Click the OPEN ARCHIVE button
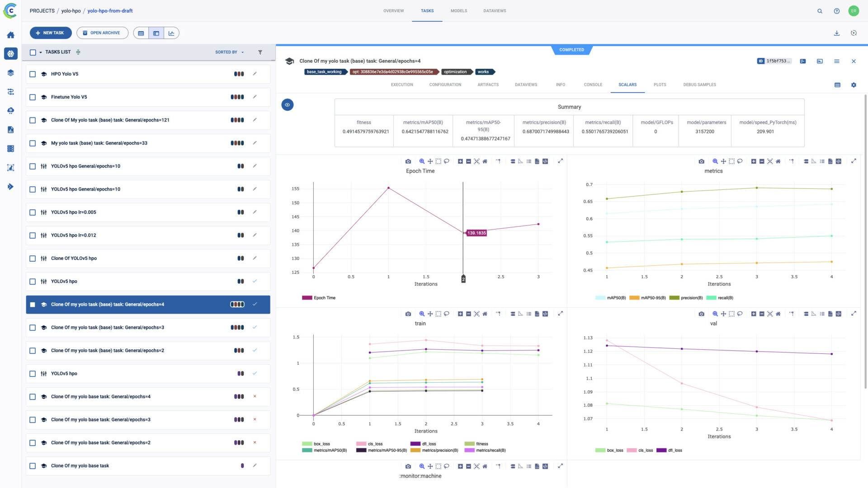Viewport: 868px width, 488px height. pyautogui.click(x=102, y=33)
